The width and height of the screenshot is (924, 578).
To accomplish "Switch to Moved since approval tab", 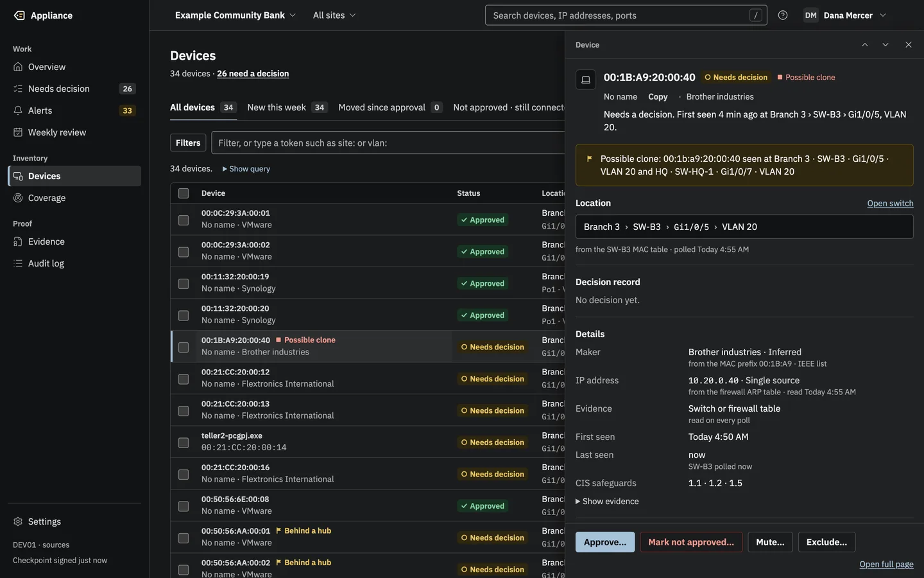I will (x=390, y=108).
